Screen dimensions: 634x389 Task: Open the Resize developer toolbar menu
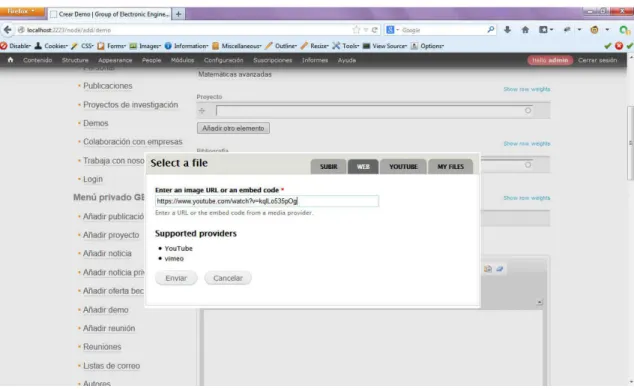tap(315, 46)
